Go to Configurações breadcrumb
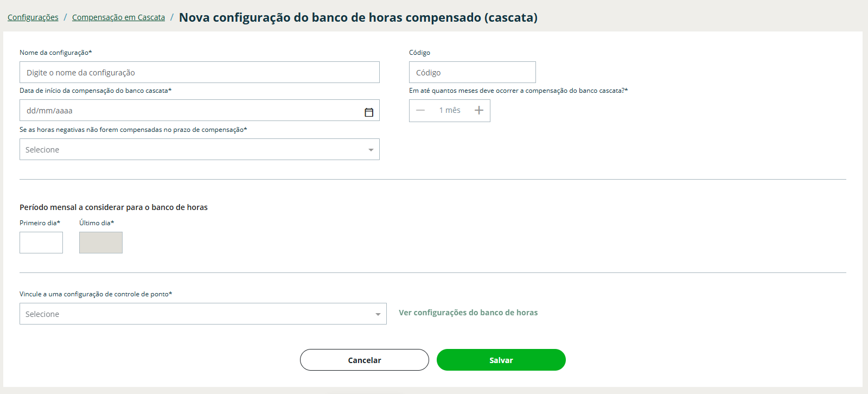 33,17
